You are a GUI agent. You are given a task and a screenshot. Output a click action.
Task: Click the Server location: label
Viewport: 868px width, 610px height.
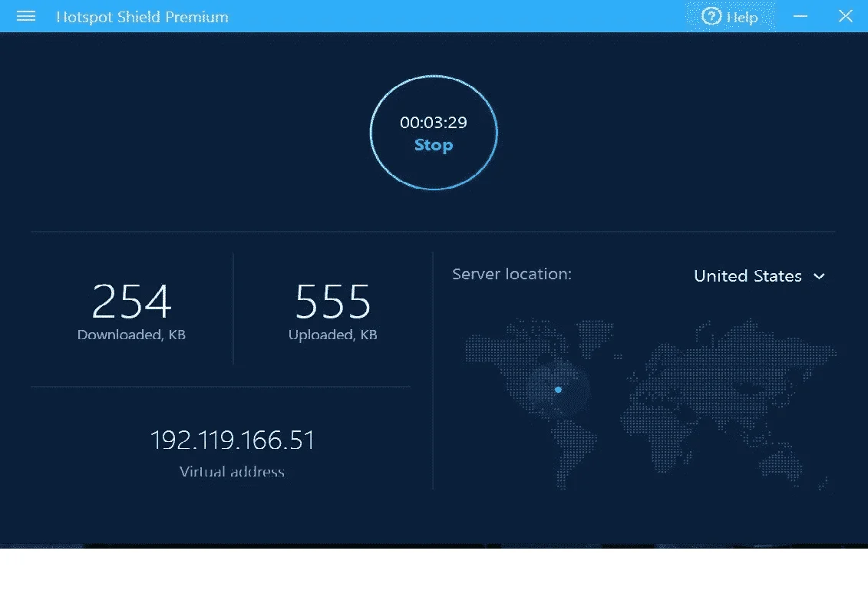(511, 274)
